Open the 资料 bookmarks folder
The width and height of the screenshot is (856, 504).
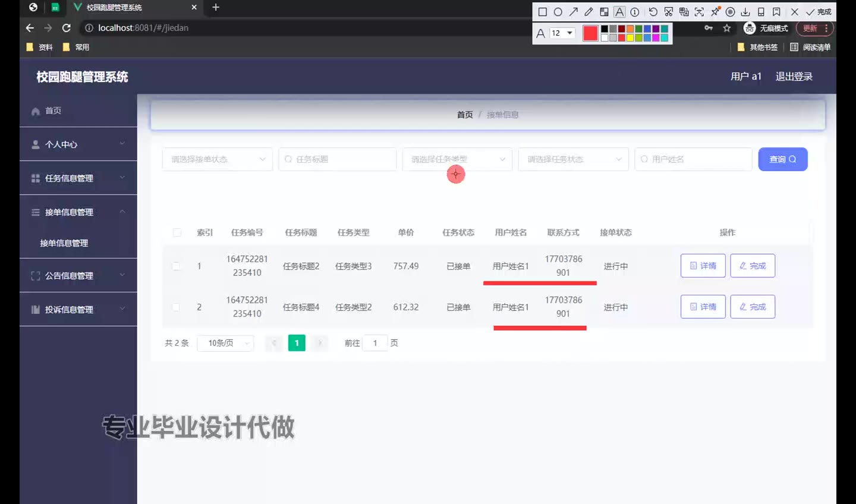pos(39,47)
